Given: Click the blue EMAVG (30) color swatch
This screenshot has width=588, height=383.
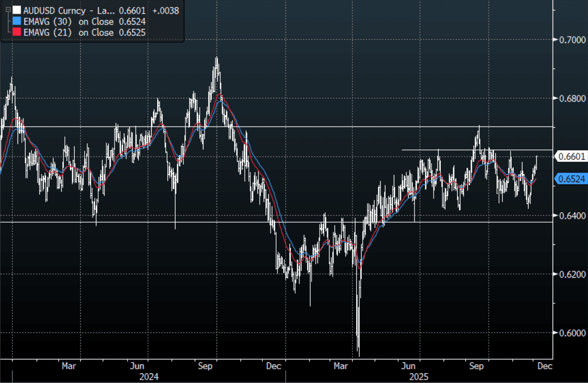Looking at the screenshot, I should tap(17, 22).
